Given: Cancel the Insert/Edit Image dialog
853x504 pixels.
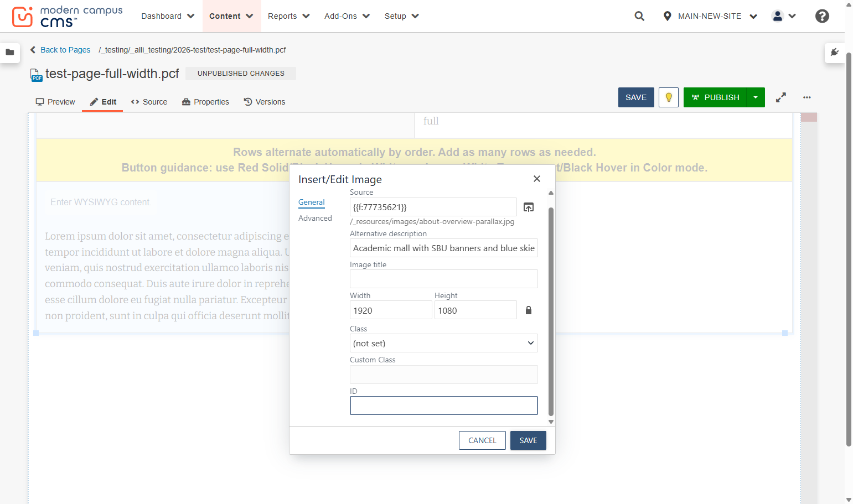Looking at the screenshot, I should (x=482, y=440).
